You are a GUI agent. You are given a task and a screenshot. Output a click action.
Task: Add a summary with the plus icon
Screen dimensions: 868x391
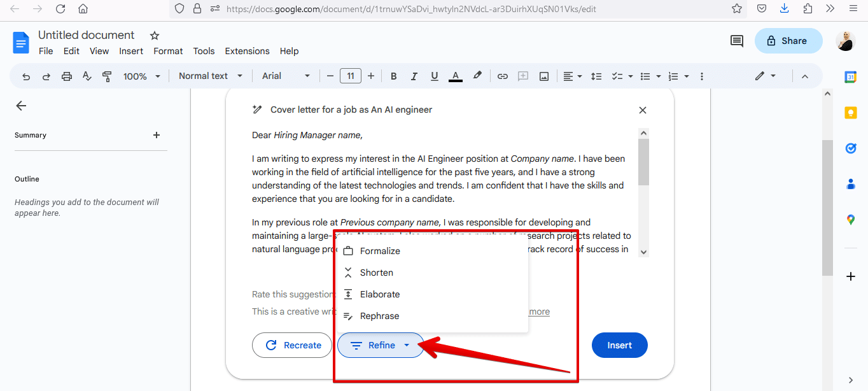[x=157, y=135]
